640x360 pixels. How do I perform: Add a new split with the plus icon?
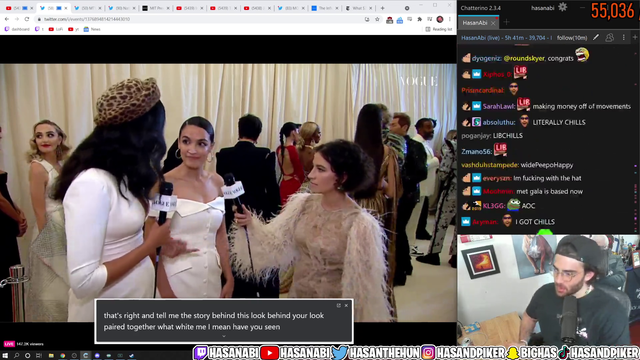pyautogui.click(x=635, y=38)
